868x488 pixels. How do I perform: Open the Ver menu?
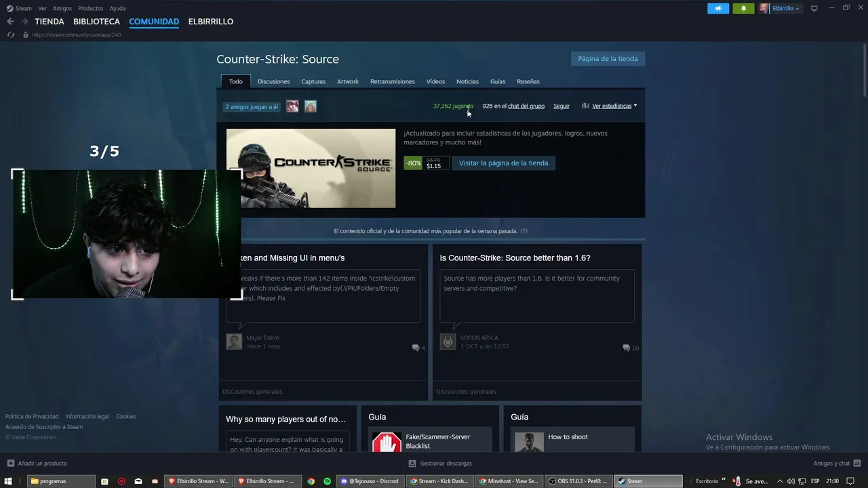pos(42,8)
